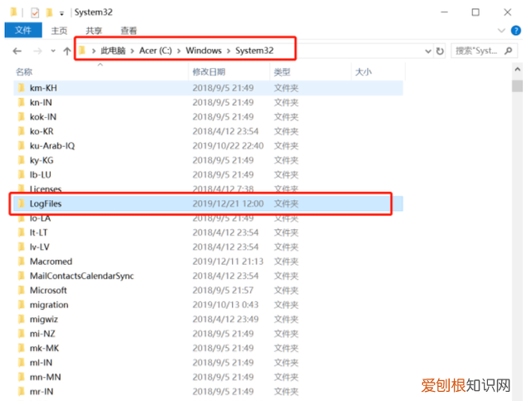
Task: Expand the chevron after 此电脑 breadcrumb
Action: (x=132, y=51)
